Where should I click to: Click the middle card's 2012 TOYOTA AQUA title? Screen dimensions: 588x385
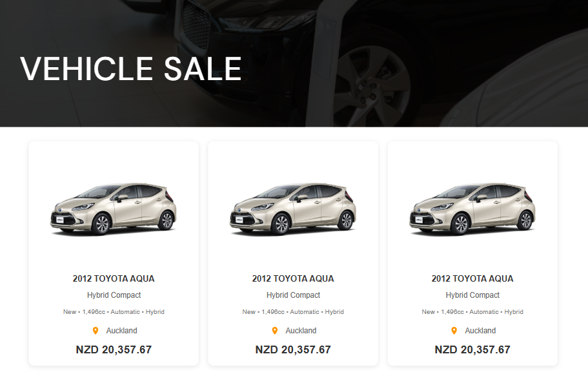tap(293, 279)
